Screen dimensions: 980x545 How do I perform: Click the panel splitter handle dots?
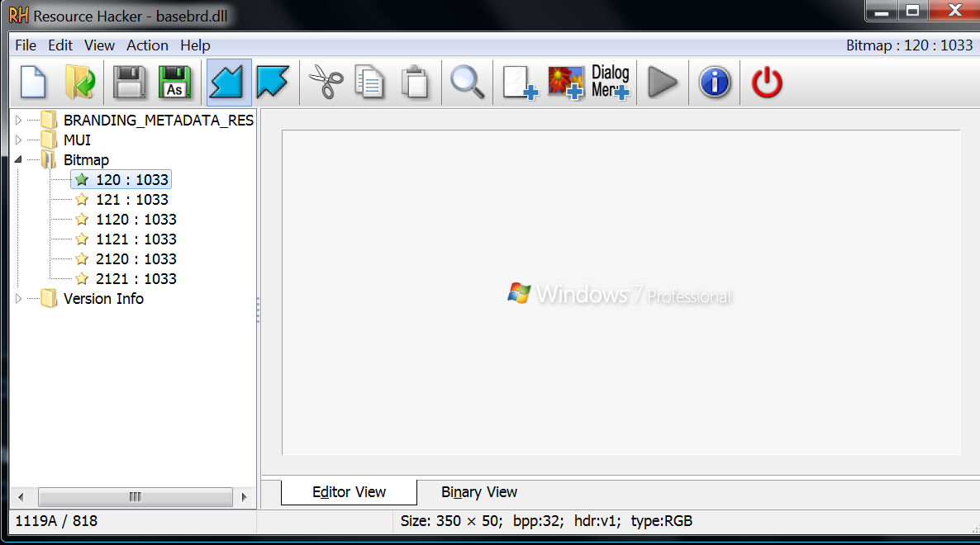pos(258,310)
